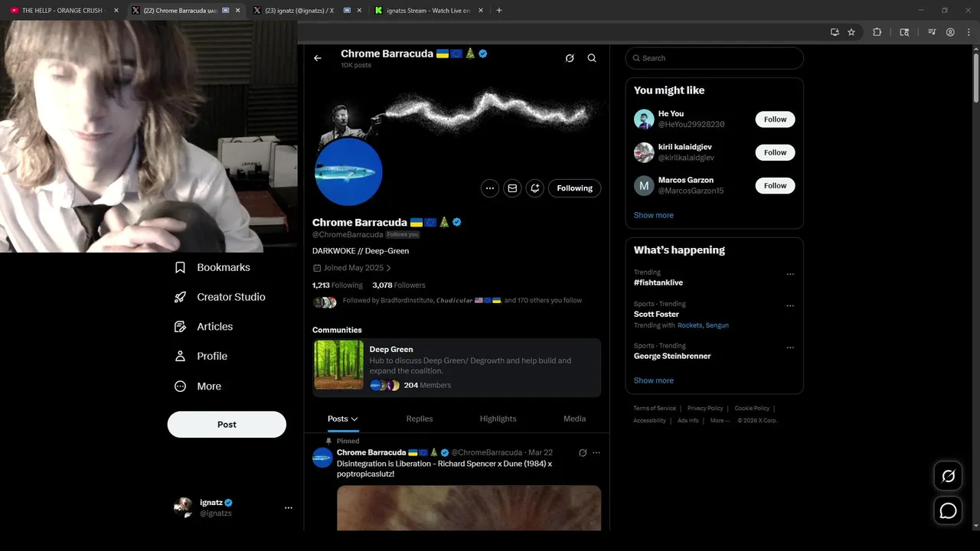Switch to the Highlights tab
The image size is (980, 551).
coord(498,419)
